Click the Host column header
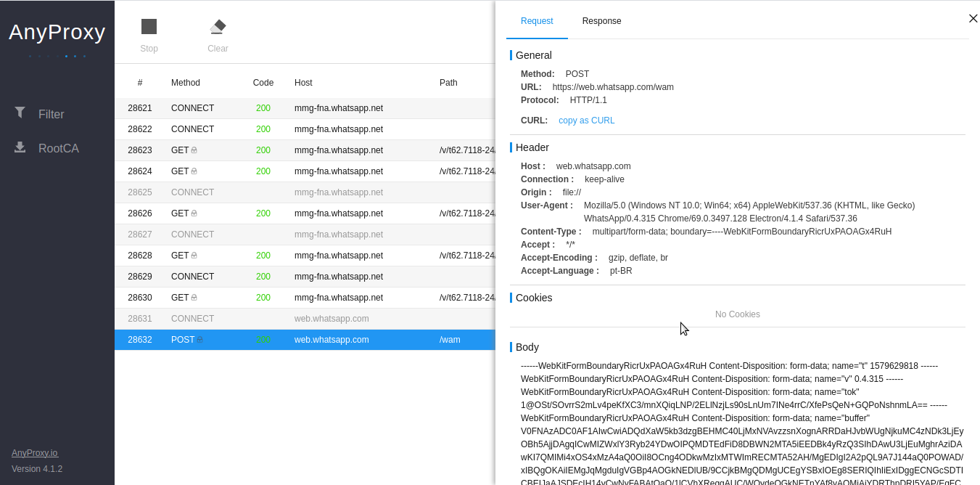The image size is (980, 485). tap(303, 83)
